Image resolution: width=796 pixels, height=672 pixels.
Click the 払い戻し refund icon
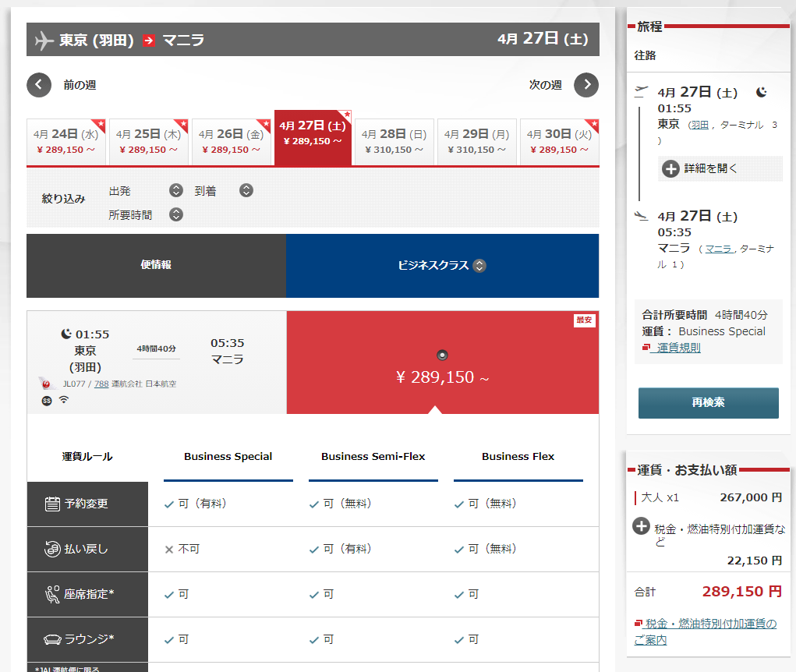pos(52,549)
